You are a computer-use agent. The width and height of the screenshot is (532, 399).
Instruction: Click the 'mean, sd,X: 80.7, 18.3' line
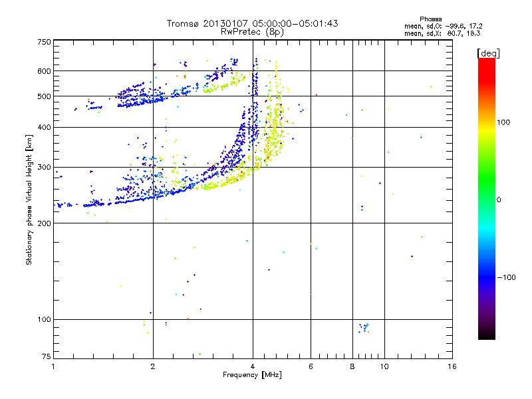(442, 33)
